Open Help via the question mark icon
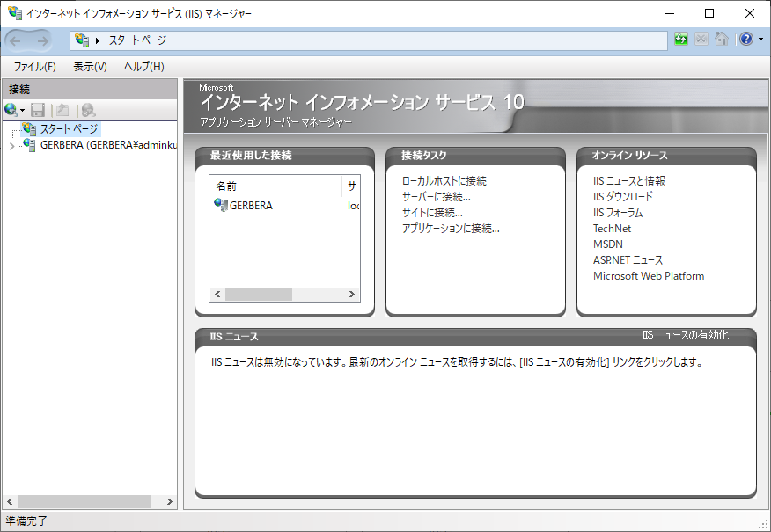This screenshot has height=532, width=771. (x=746, y=39)
